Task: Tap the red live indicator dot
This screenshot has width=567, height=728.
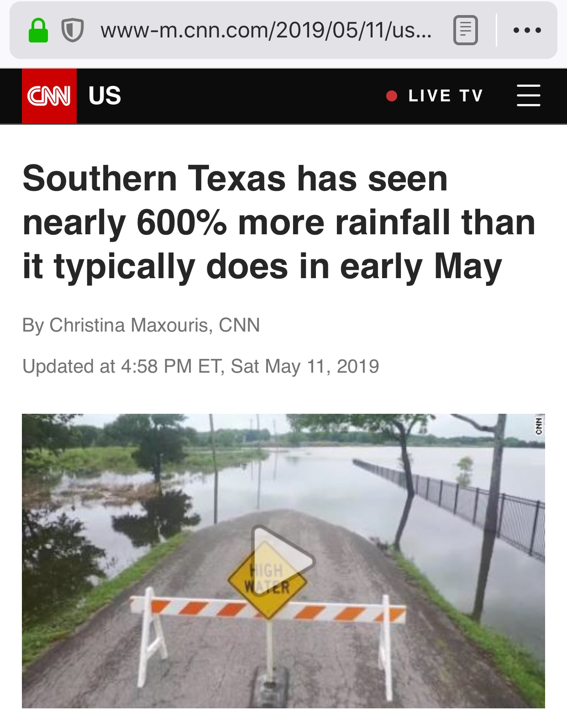Action: tap(391, 96)
